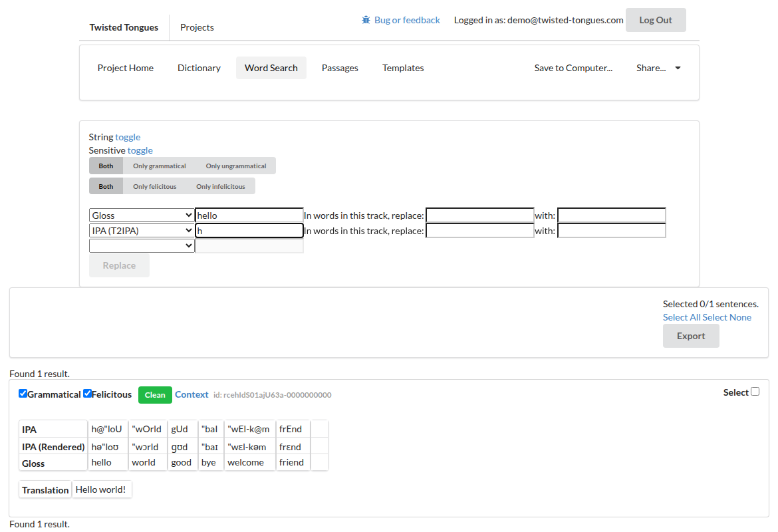
Task: Open the Share dropdown caret
Action: pos(678,68)
